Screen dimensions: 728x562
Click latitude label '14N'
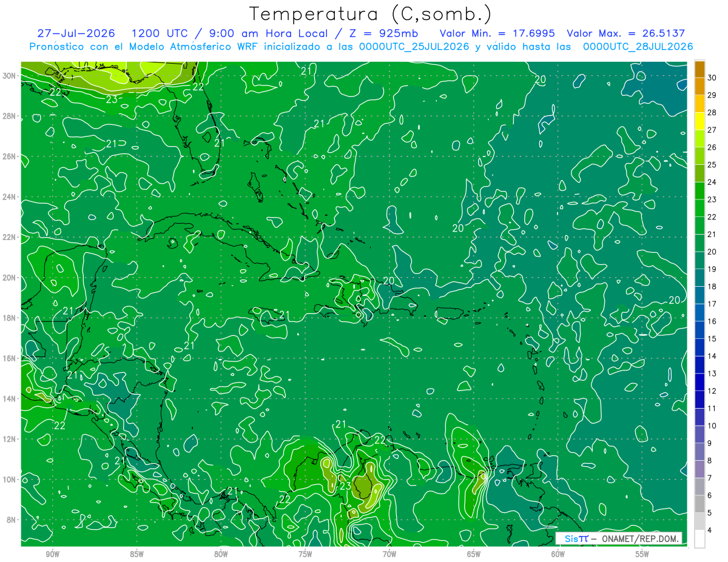9,399
